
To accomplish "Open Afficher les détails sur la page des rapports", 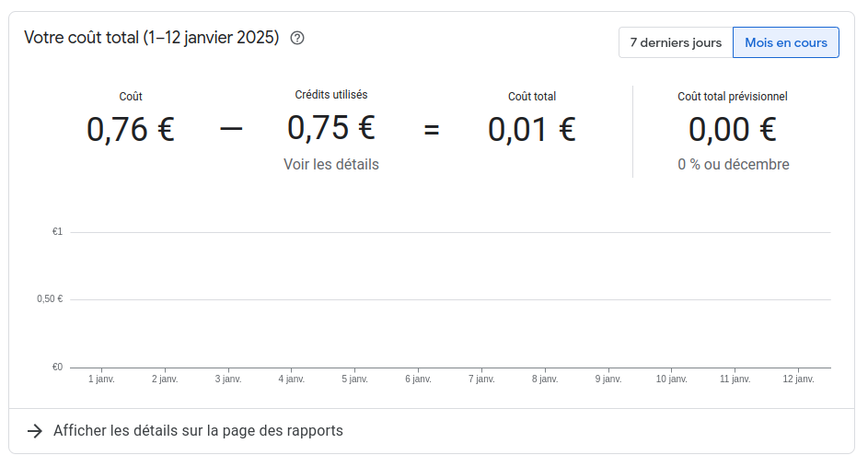I will click(198, 431).
